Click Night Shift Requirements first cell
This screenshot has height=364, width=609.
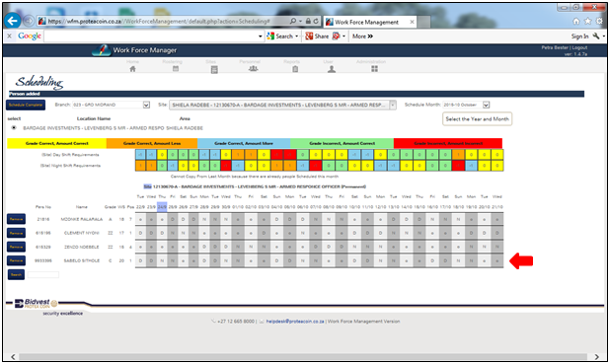pos(140,166)
